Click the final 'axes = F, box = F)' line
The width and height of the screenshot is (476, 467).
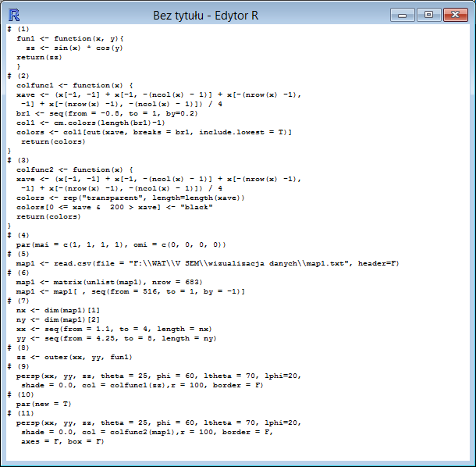(62, 441)
